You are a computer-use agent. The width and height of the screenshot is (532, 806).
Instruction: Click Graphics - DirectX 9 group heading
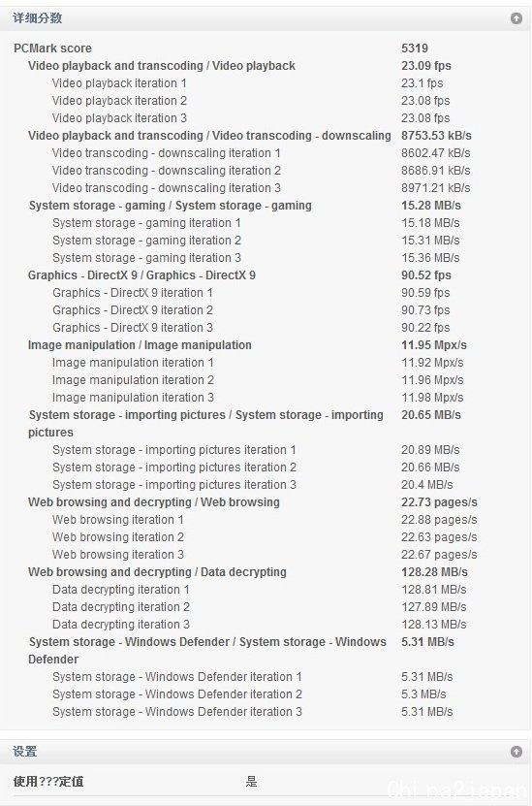141,275
